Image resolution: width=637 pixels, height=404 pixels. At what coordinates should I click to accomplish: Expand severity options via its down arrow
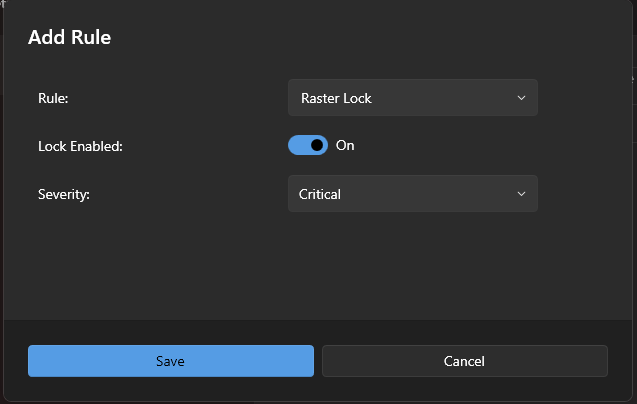click(x=521, y=194)
